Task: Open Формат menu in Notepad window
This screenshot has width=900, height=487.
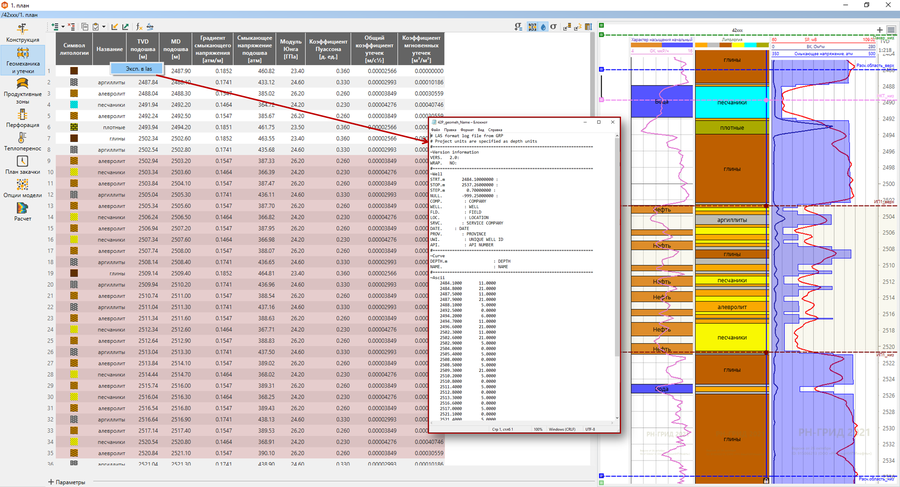Action: click(x=465, y=131)
